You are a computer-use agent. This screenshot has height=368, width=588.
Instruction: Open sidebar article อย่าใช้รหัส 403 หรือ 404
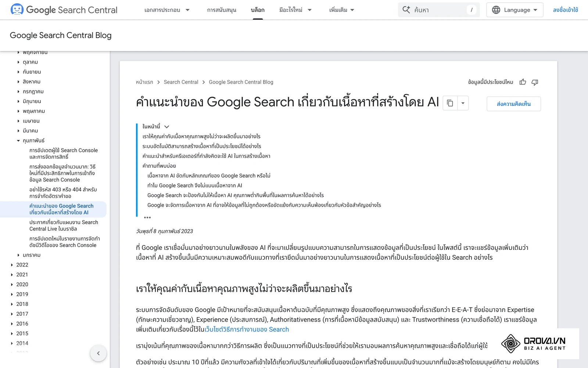(x=63, y=193)
